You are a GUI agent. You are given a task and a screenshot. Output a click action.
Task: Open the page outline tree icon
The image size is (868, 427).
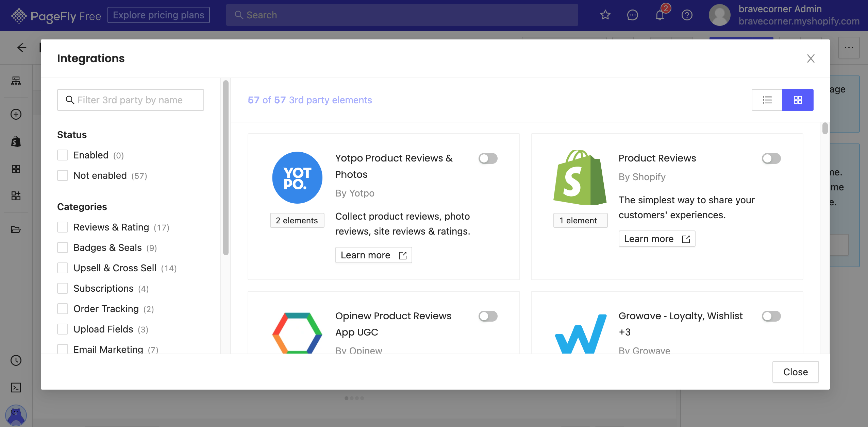(x=16, y=81)
